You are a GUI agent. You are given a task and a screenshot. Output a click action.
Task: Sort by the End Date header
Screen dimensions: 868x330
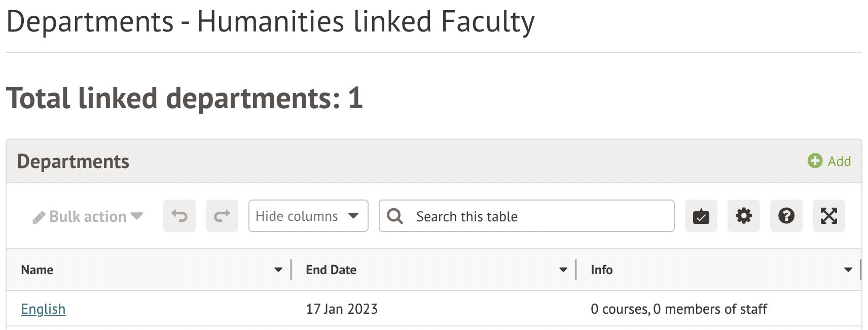pos(331,270)
